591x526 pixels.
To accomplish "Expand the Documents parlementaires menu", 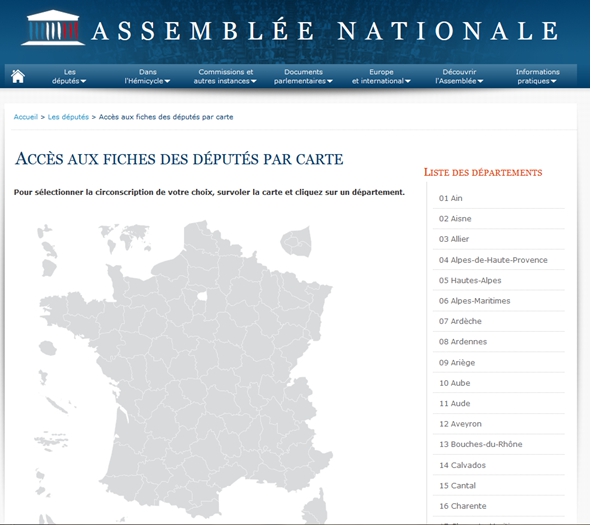I will click(x=303, y=76).
